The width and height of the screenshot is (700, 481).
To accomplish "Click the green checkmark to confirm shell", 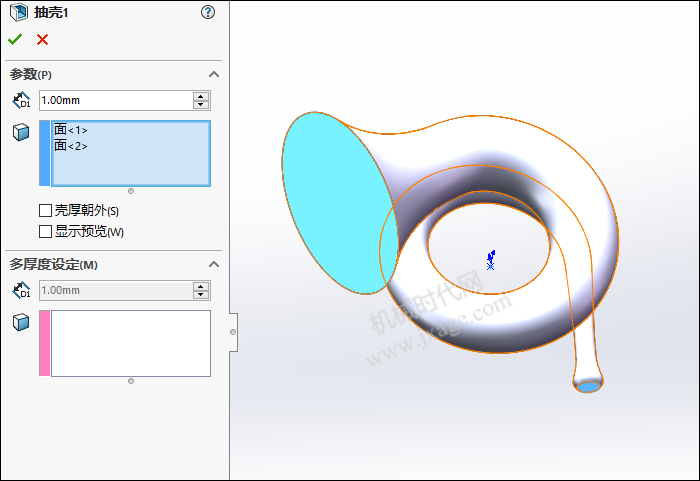I will click(14, 39).
